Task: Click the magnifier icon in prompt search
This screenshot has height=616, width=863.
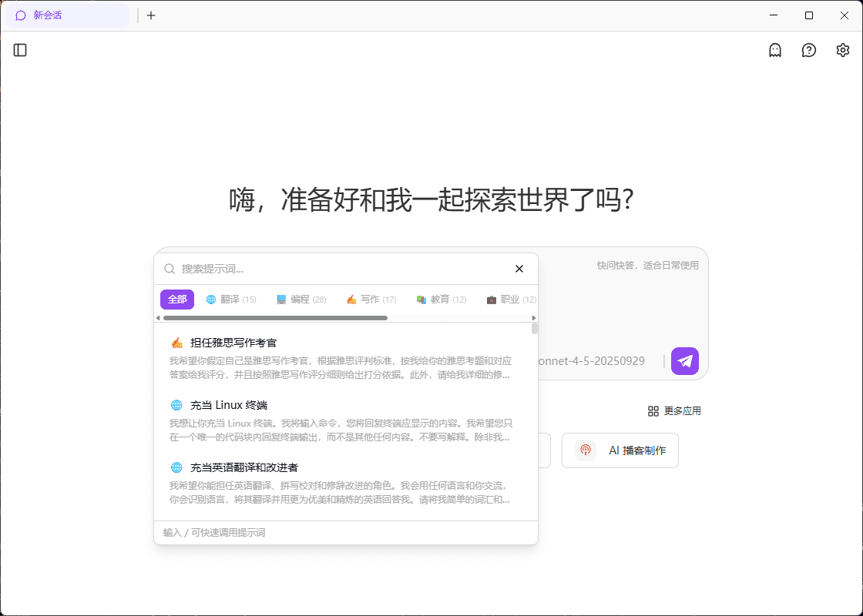Action: (x=170, y=269)
